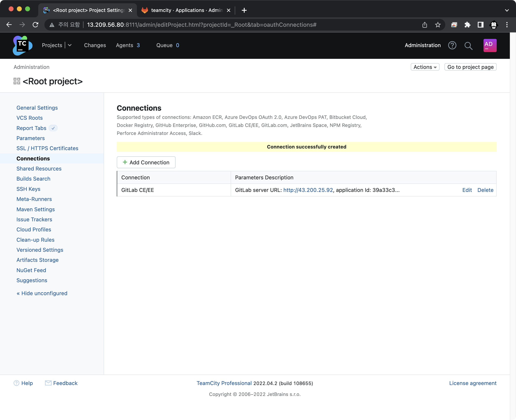Screen dimensions: 516x420
Task: Expand the browser tab list chevron
Action: pos(507,10)
